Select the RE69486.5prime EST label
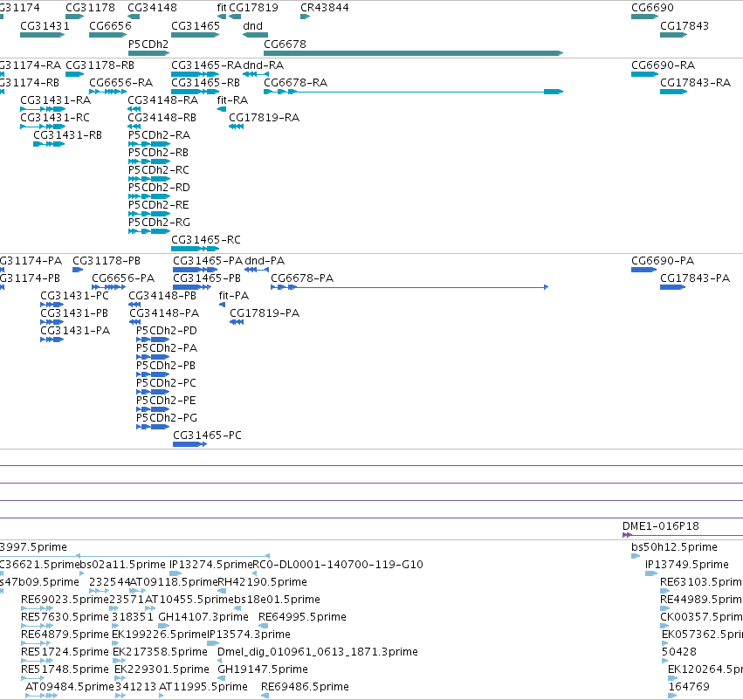The width and height of the screenshot is (743, 700). [305, 687]
